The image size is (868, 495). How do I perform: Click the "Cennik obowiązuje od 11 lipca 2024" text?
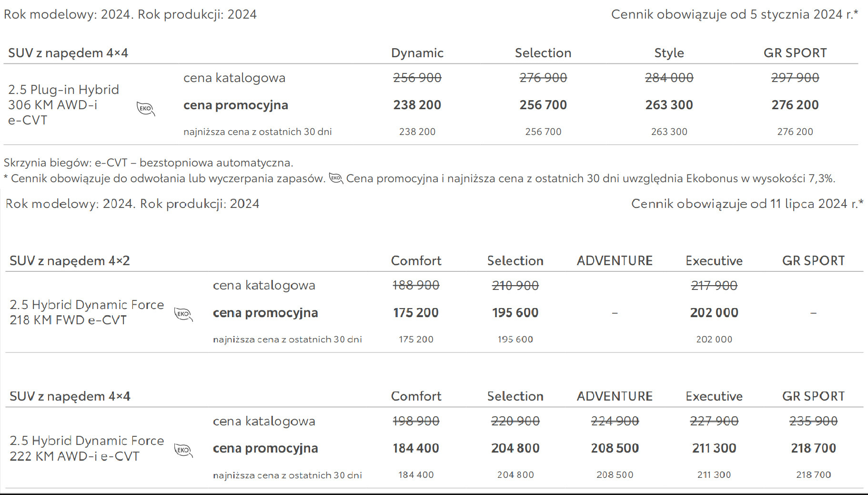coord(747,204)
